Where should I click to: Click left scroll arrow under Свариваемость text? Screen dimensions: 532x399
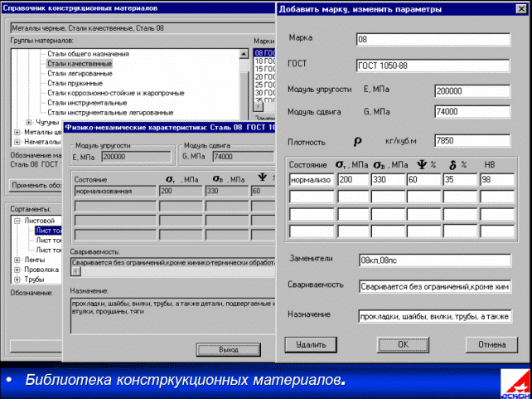[x=76, y=271]
